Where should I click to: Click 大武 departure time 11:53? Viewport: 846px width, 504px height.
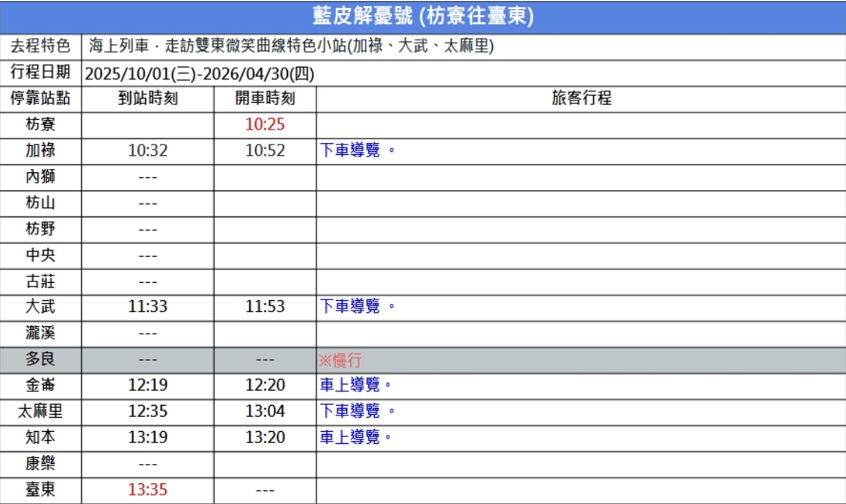click(265, 307)
